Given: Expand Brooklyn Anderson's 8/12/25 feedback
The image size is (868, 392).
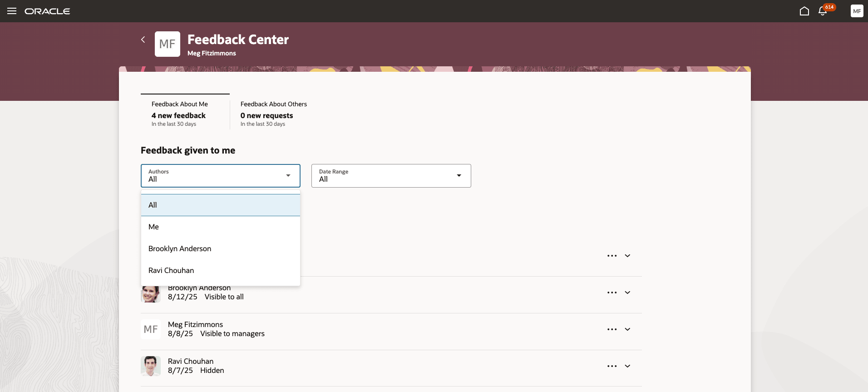Looking at the screenshot, I should pos(627,293).
